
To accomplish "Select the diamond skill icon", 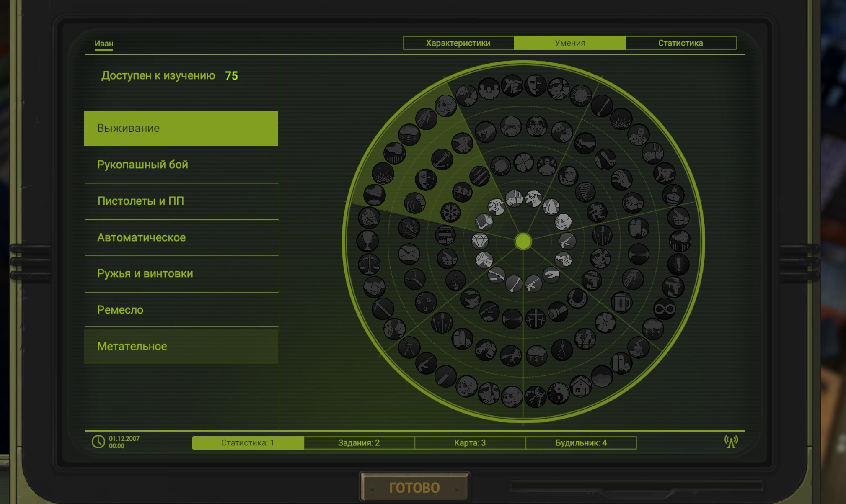I will coord(480,241).
